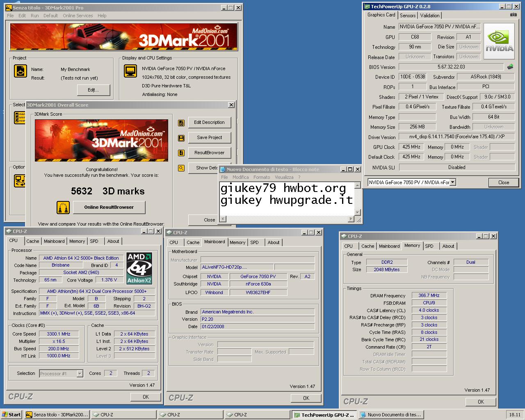Select Graphics Card tab in GPU-Z

click(x=381, y=15)
